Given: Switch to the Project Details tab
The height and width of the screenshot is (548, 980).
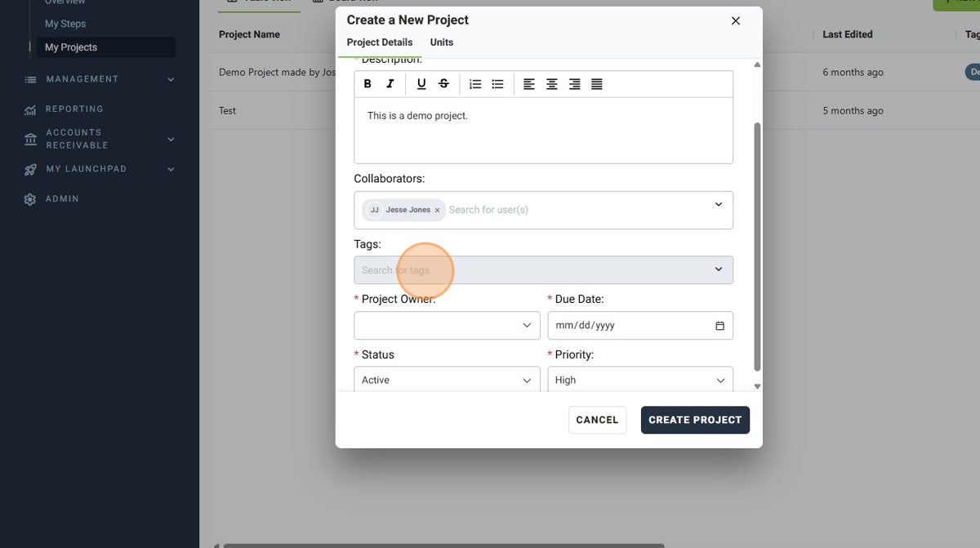Looking at the screenshot, I should coord(380,42).
